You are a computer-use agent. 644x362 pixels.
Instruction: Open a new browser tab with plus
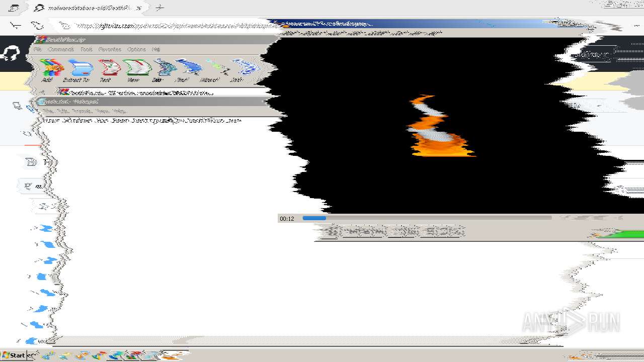[x=159, y=8]
